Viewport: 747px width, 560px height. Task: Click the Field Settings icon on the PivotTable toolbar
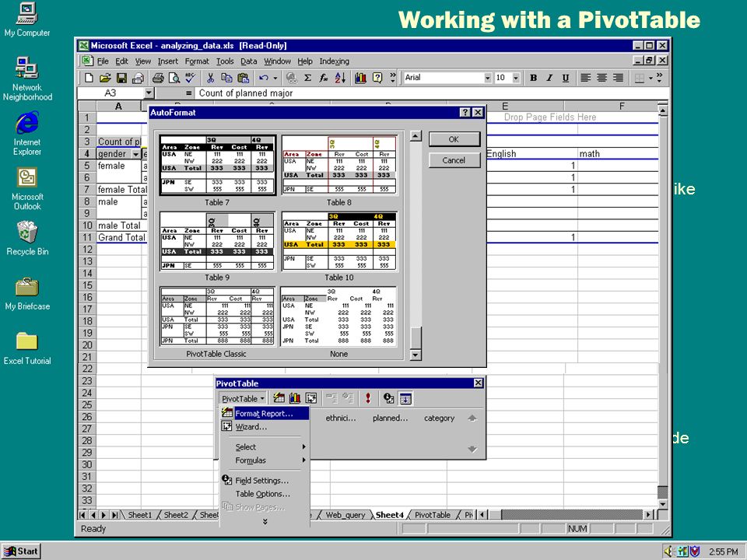pyautogui.click(x=389, y=398)
